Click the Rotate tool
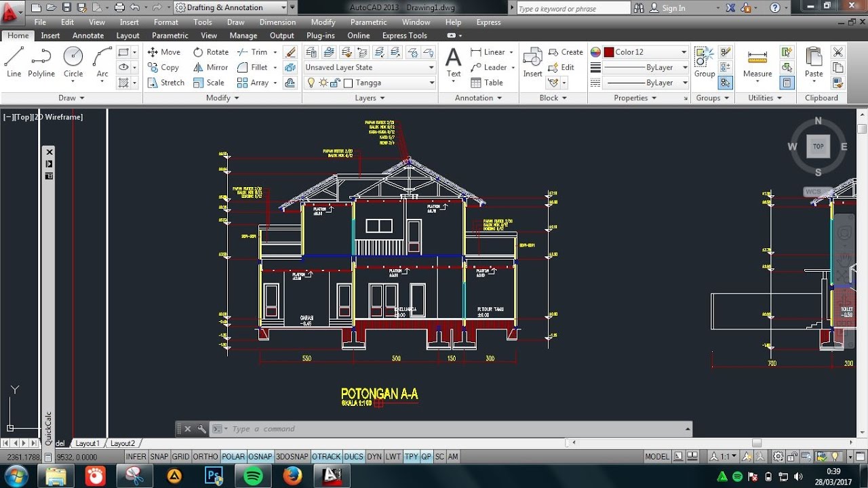The height and width of the screenshot is (488, 868). [211, 52]
